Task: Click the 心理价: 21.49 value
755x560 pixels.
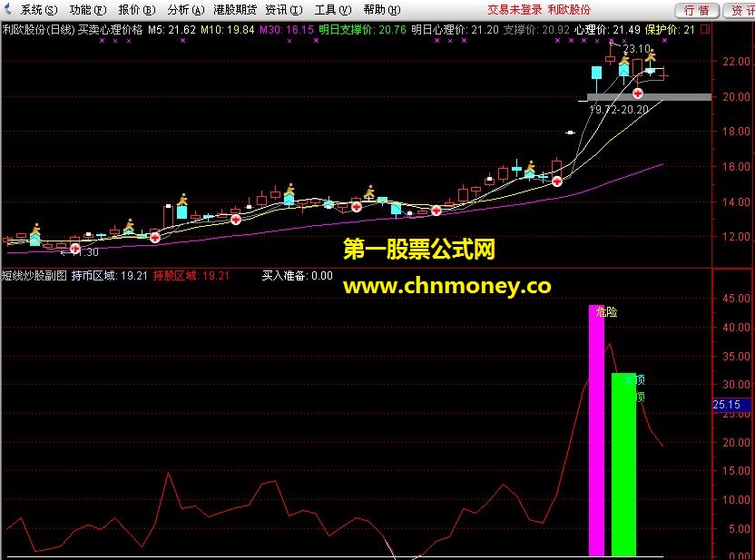Action: coord(607,29)
